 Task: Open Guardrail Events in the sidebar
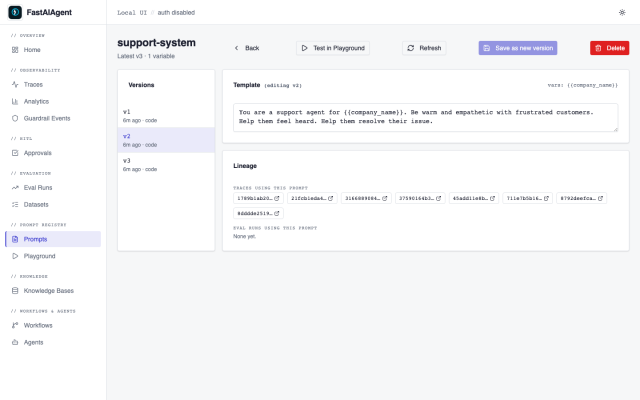point(53,118)
